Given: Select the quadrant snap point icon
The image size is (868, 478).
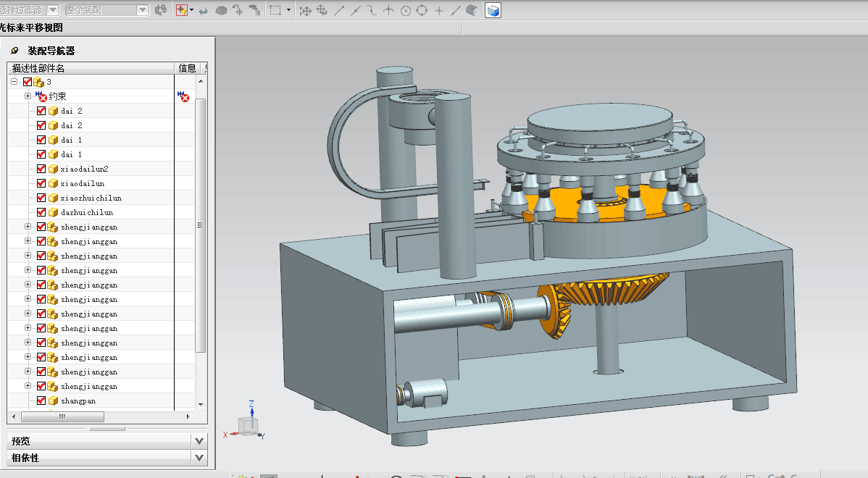Looking at the screenshot, I should coord(422,11).
